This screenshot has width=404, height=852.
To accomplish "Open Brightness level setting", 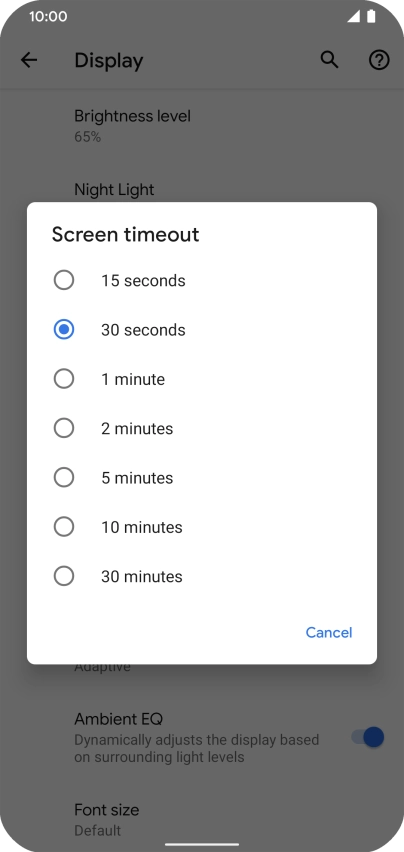I will [x=202, y=126].
